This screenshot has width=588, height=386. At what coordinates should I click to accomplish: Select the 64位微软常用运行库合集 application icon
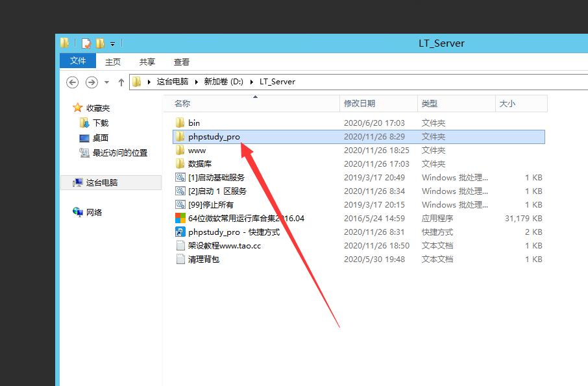click(x=180, y=218)
